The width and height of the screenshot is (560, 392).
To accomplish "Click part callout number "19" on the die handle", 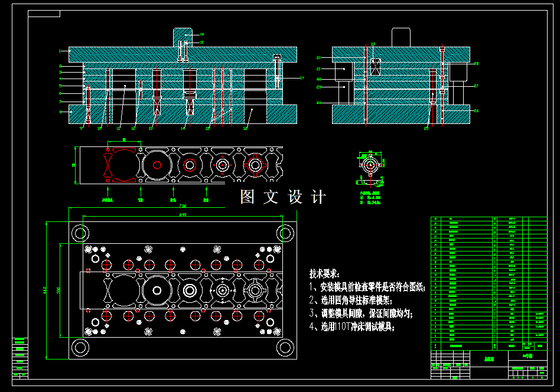I will click(x=202, y=35).
